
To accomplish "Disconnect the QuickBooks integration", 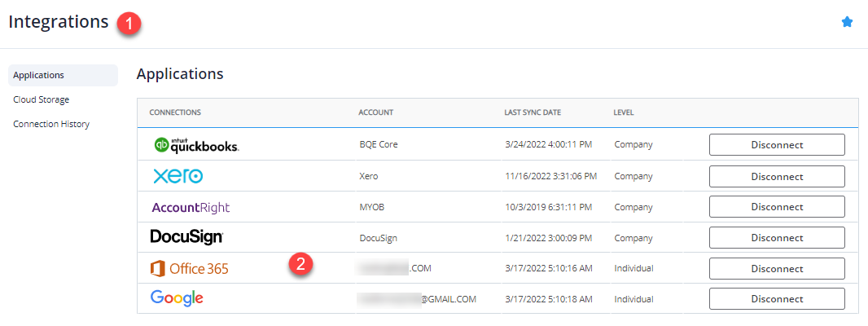I will [x=777, y=145].
